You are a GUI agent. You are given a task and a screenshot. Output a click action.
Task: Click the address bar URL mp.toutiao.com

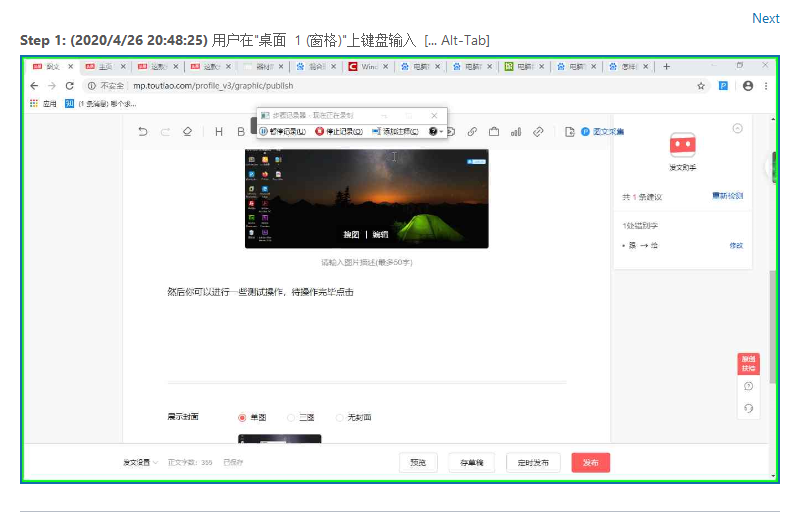pyautogui.click(x=213, y=86)
